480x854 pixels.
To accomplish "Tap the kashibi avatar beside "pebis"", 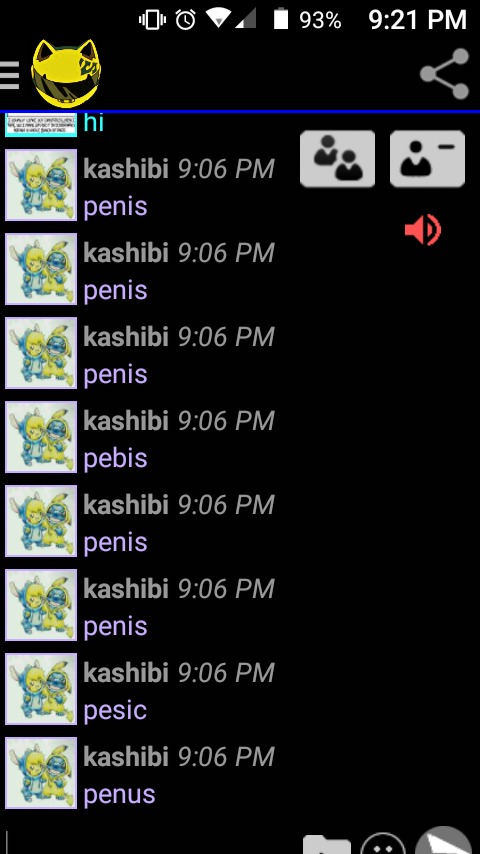I will (x=41, y=437).
